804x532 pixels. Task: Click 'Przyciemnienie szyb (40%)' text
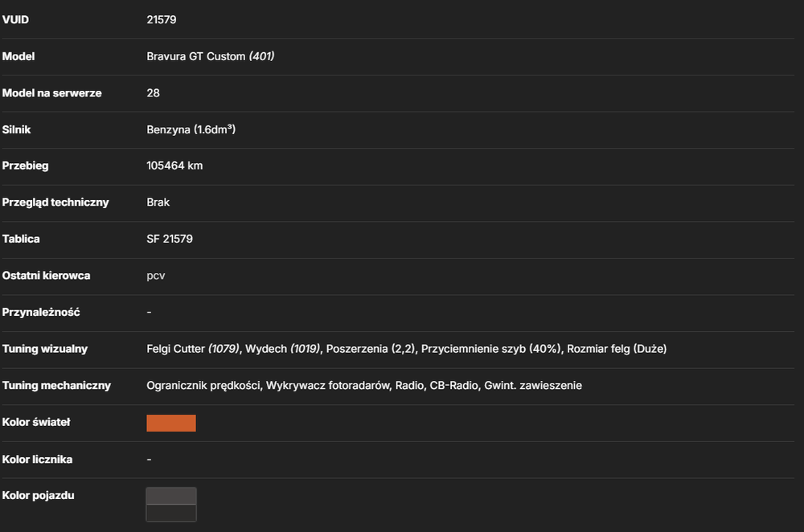(x=490, y=349)
